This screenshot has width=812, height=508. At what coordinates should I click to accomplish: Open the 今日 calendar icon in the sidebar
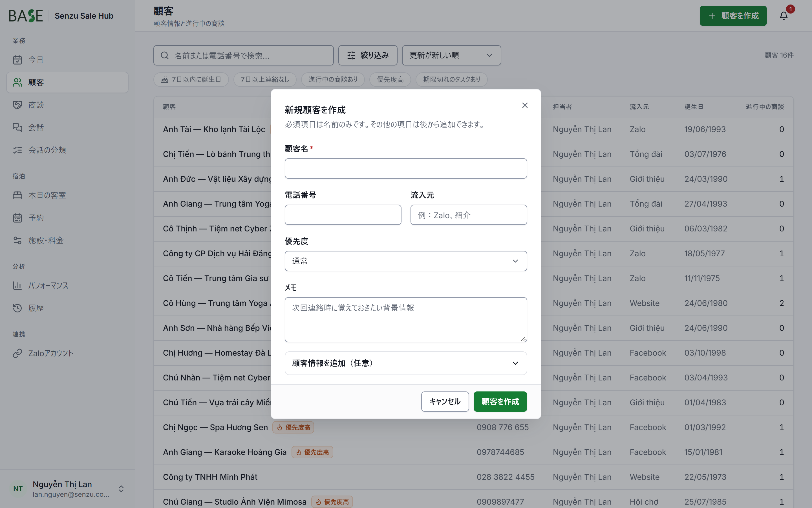point(17,60)
